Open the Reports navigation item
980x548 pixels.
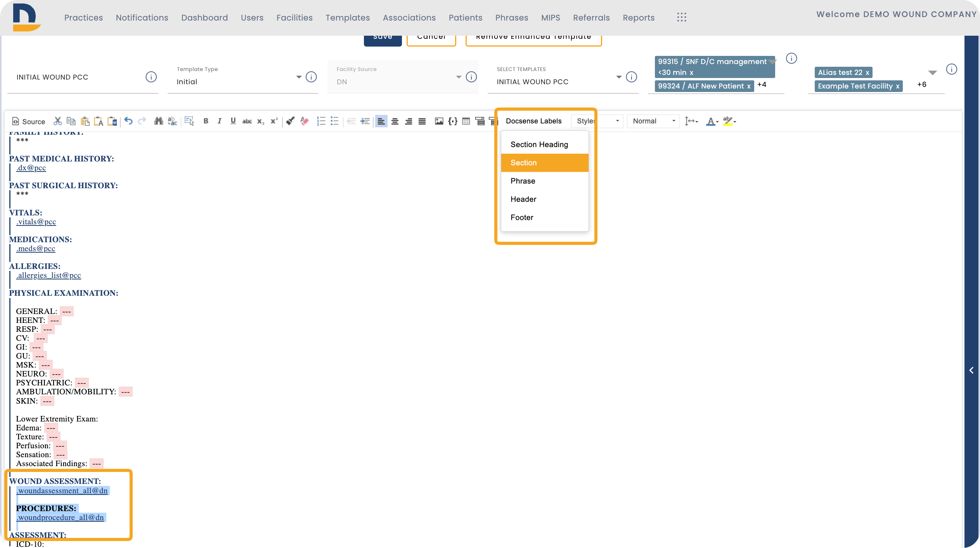(x=639, y=18)
